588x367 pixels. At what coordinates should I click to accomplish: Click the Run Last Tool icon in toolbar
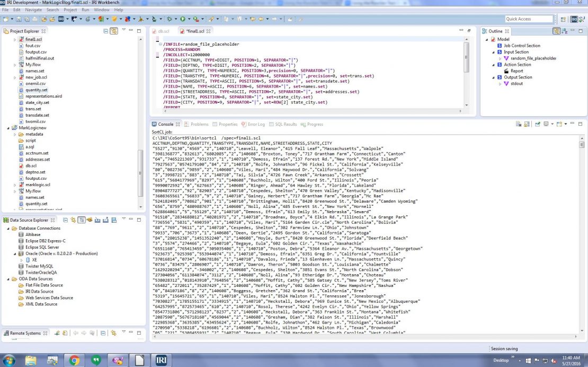point(196,19)
